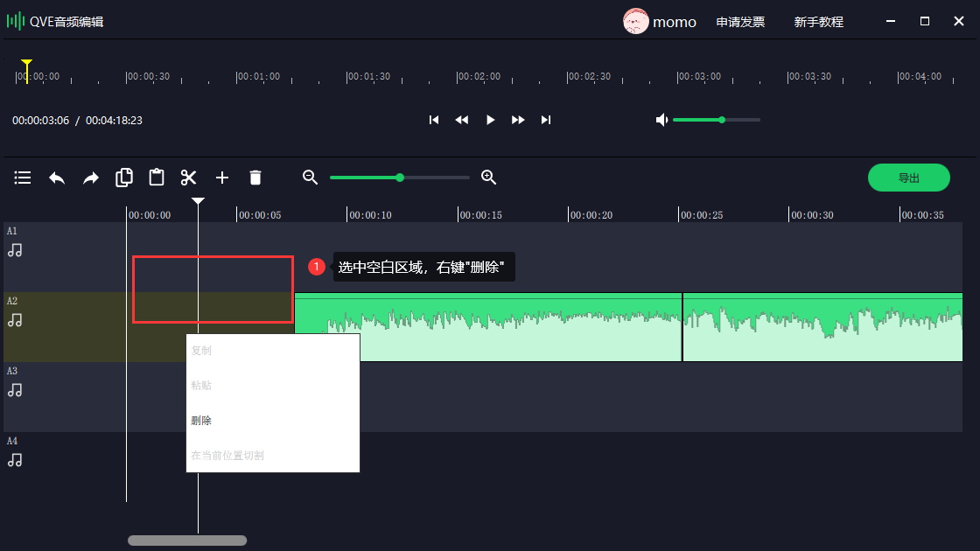The image size is (980, 551).
Task: Undo the last edit
Action: pyautogui.click(x=57, y=178)
